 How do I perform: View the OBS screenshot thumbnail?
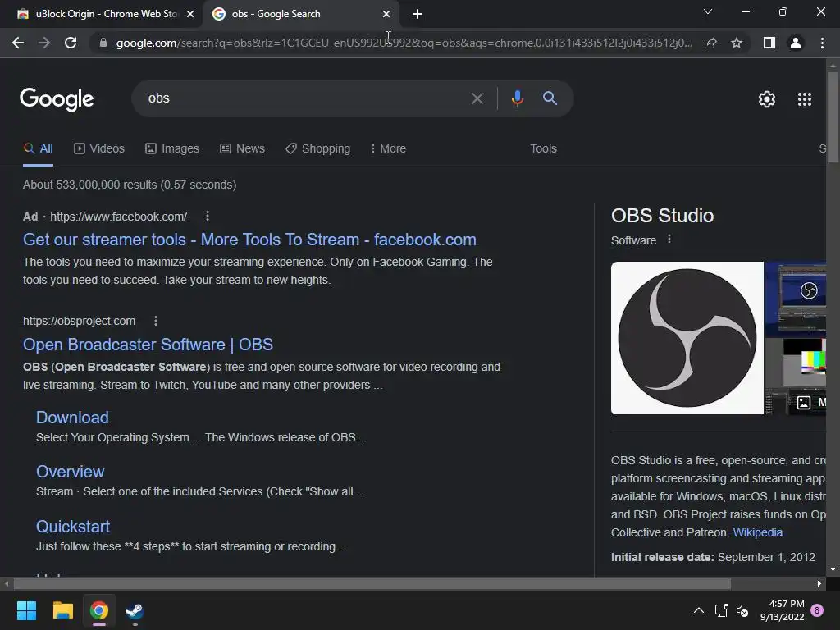(x=796, y=299)
